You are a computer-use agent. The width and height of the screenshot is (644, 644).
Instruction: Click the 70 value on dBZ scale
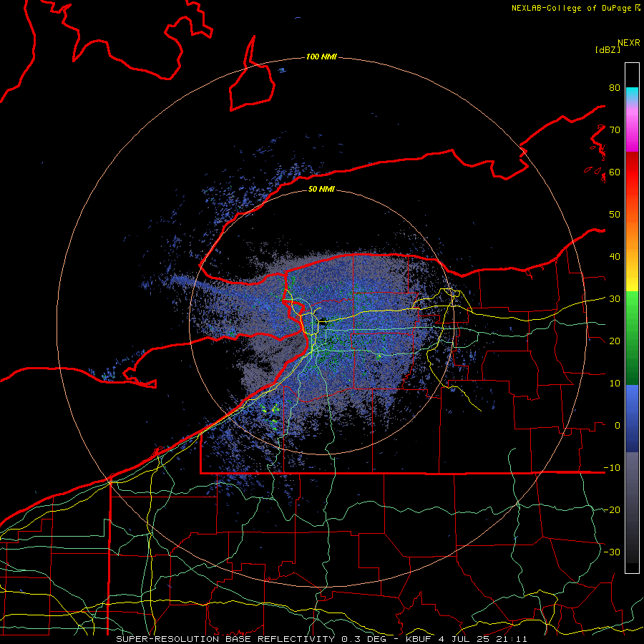click(615, 130)
